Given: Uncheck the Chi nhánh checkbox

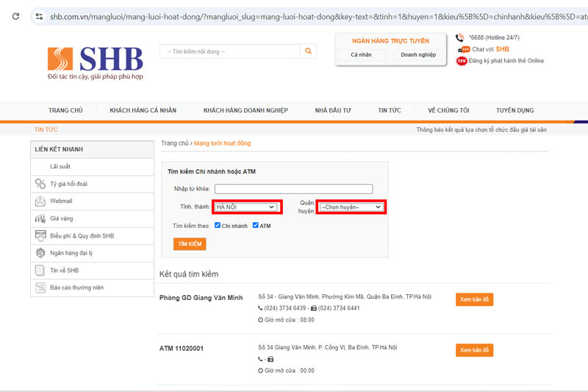Looking at the screenshot, I should 218,225.
